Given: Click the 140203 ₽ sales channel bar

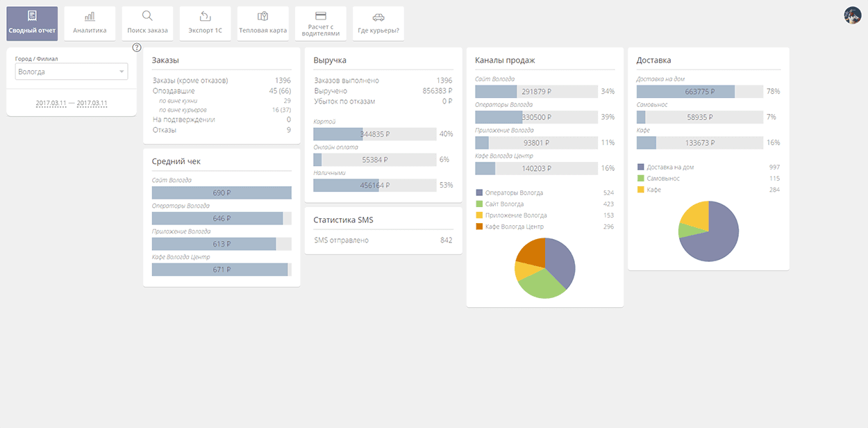Looking at the screenshot, I should (x=536, y=168).
